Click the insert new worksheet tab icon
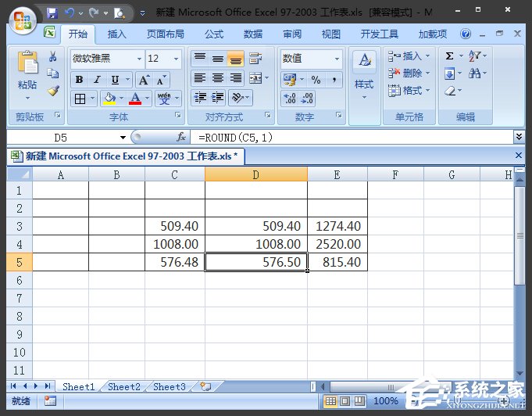Screen dimensions: 532x416 (205, 386)
